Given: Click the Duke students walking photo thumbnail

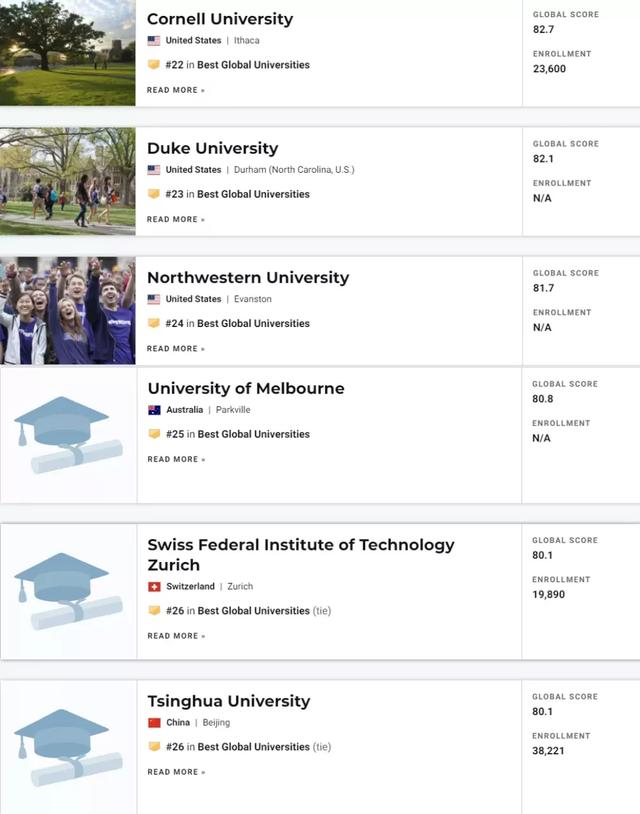Looking at the screenshot, I should (67, 181).
